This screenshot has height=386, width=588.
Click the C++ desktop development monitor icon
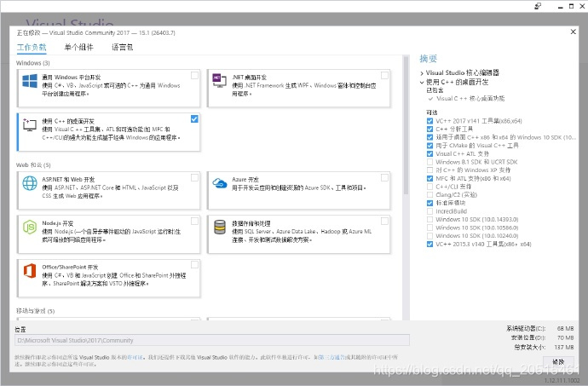click(x=29, y=124)
